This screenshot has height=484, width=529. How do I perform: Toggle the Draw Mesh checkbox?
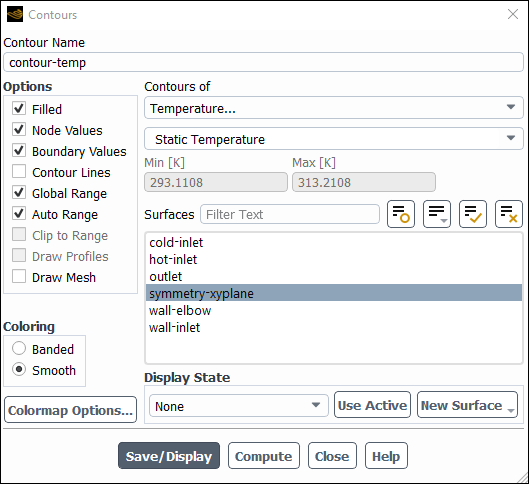coord(19,277)
